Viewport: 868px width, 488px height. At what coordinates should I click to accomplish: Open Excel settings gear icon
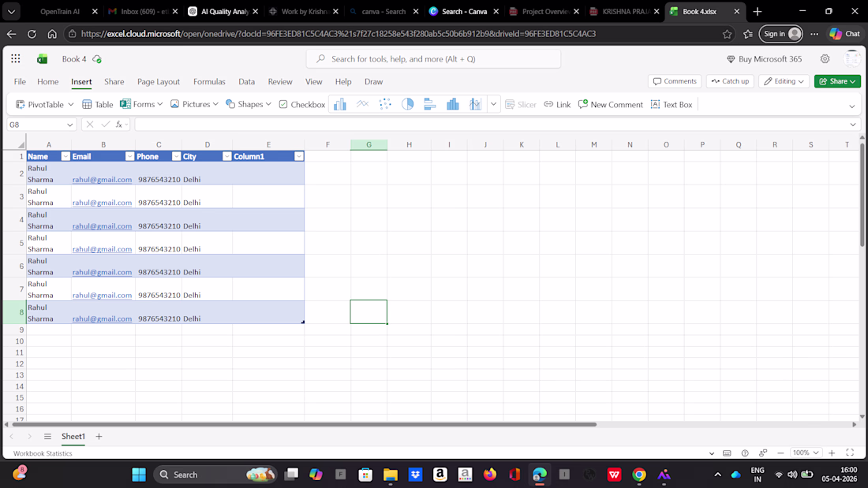point(825,58)
